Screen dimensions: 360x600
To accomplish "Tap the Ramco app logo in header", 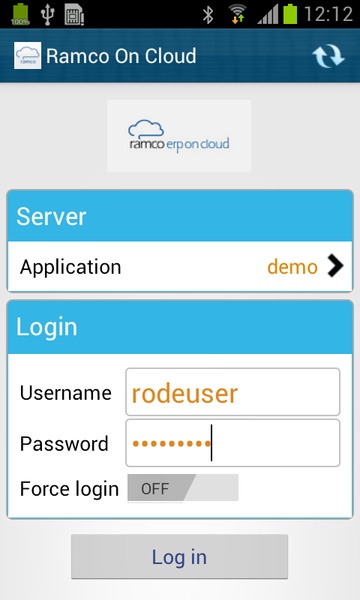I will coord(28,56).
